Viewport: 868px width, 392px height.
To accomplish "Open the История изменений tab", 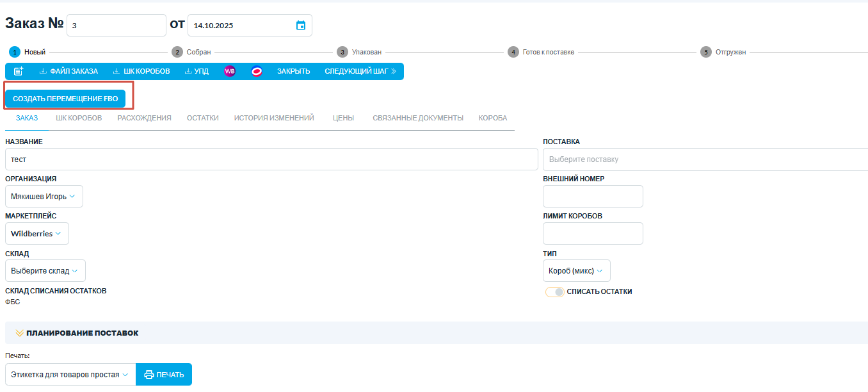I will [x=274, y=118].
